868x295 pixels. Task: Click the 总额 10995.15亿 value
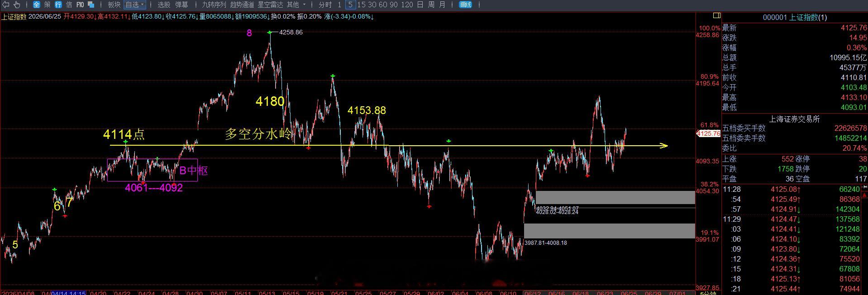[x=848, y=57]
